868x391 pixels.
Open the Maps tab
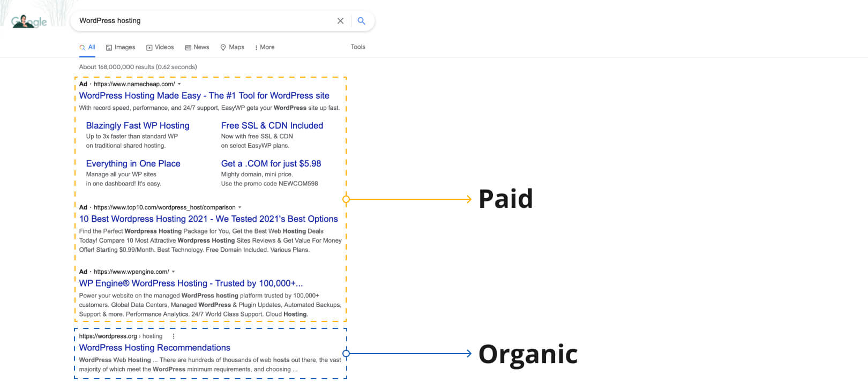coord(233,47)
